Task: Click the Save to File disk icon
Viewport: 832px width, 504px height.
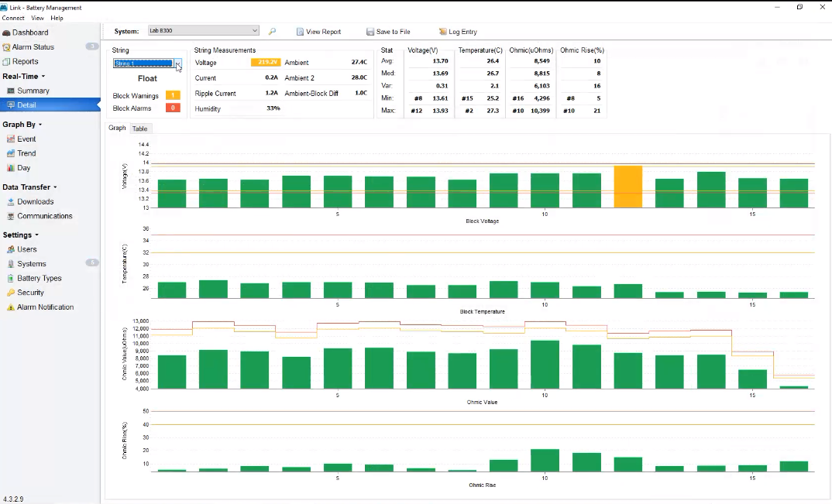Action: pyautogui.click(x=370, y=32)
